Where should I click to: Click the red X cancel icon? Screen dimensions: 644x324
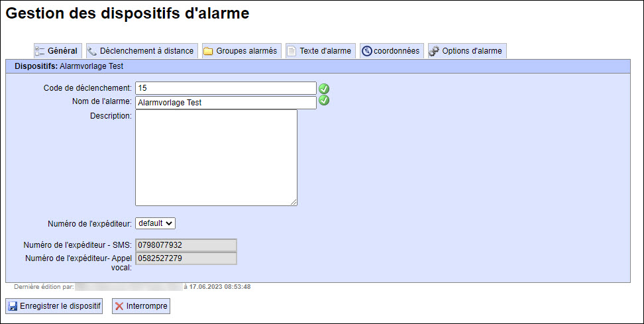[119, 306]
